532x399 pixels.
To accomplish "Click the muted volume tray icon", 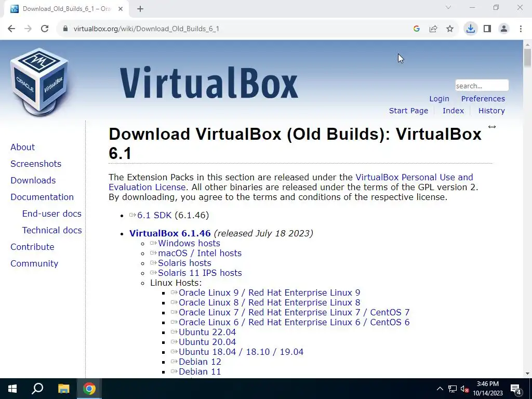I will (464, 389).
